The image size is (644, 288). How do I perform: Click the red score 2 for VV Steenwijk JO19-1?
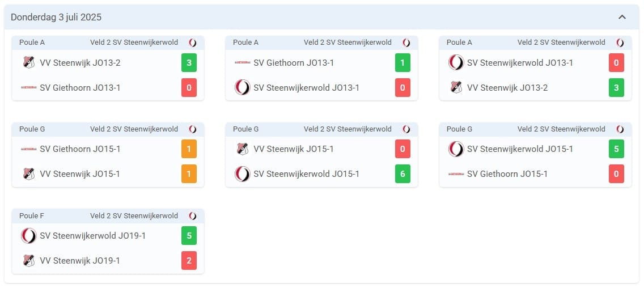189,260
